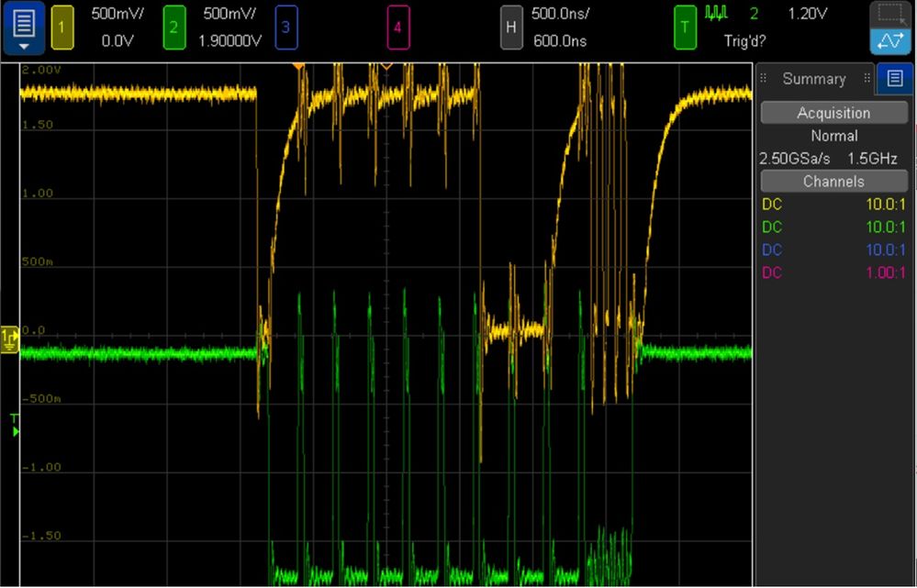Click the magenta DC 1.00:1 channel entry

pyautogui.click(x=833, y=272)
